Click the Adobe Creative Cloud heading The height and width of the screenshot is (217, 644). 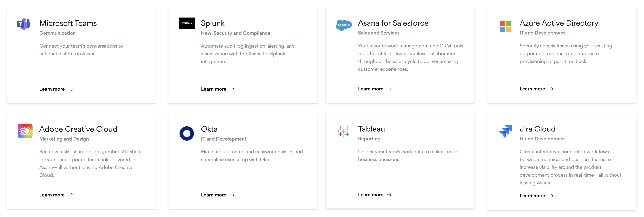pyautogui.click(x=78, y=129)
